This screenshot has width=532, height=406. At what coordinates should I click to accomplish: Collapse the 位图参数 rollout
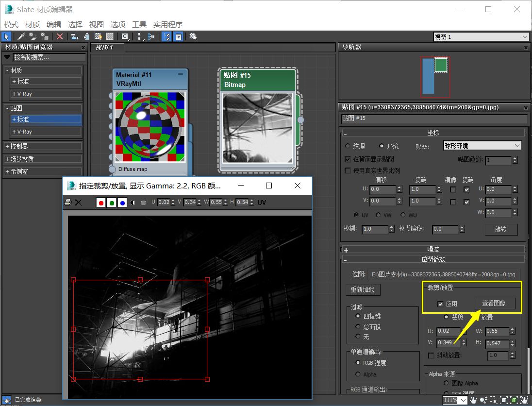coord(433,259)
